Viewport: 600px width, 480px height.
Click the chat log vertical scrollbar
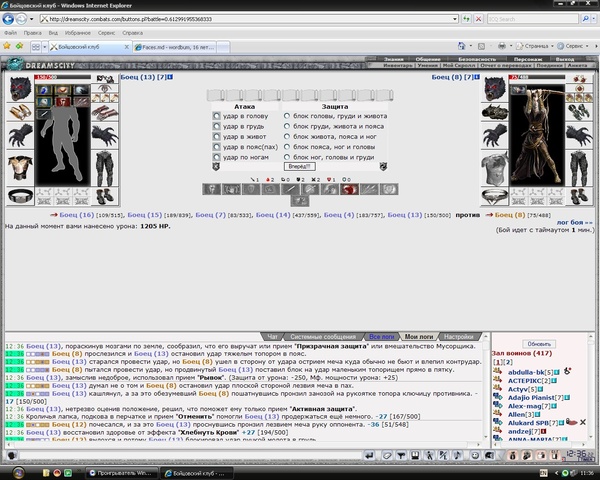pyautogui.click(x=486, y=387)
